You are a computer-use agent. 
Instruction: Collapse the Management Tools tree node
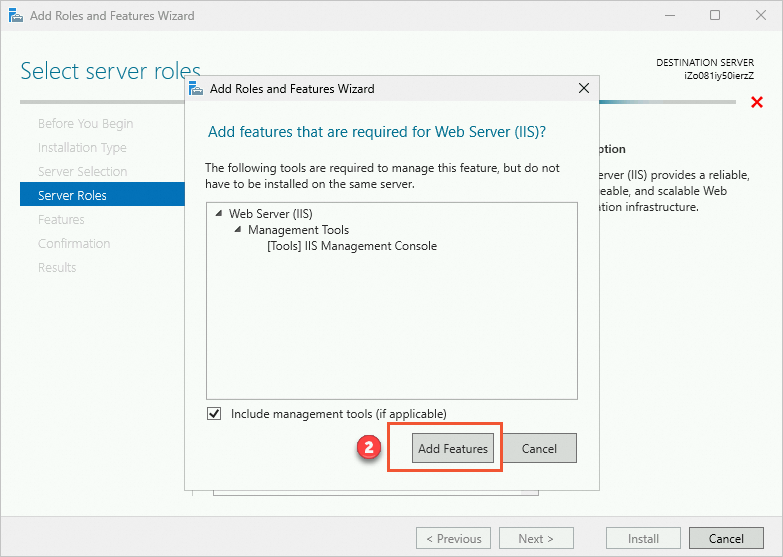[x=238, y=229]
